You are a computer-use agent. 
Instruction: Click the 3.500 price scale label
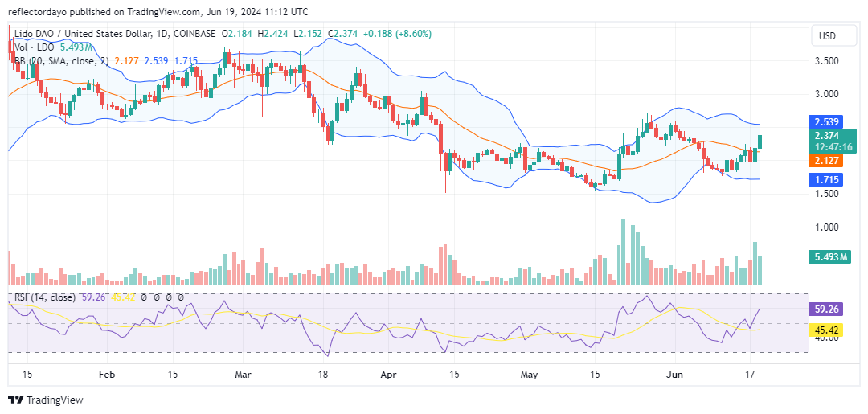point(828,61)
